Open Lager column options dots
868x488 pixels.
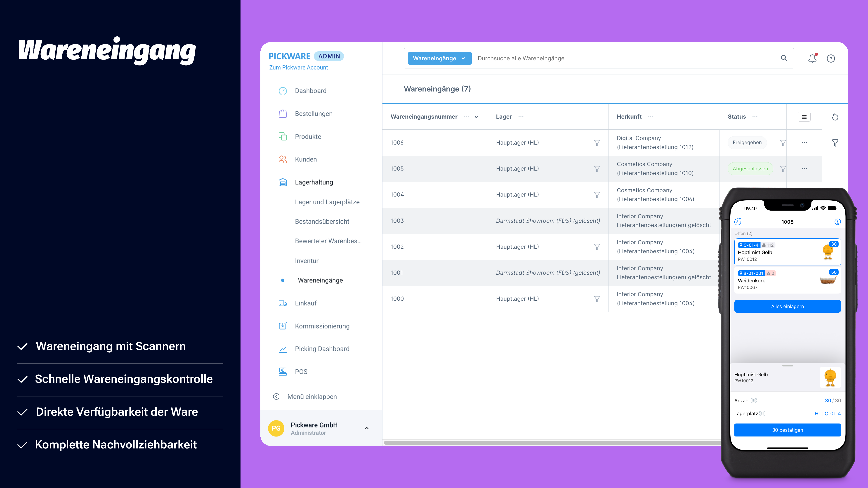(x=521, y=117)
